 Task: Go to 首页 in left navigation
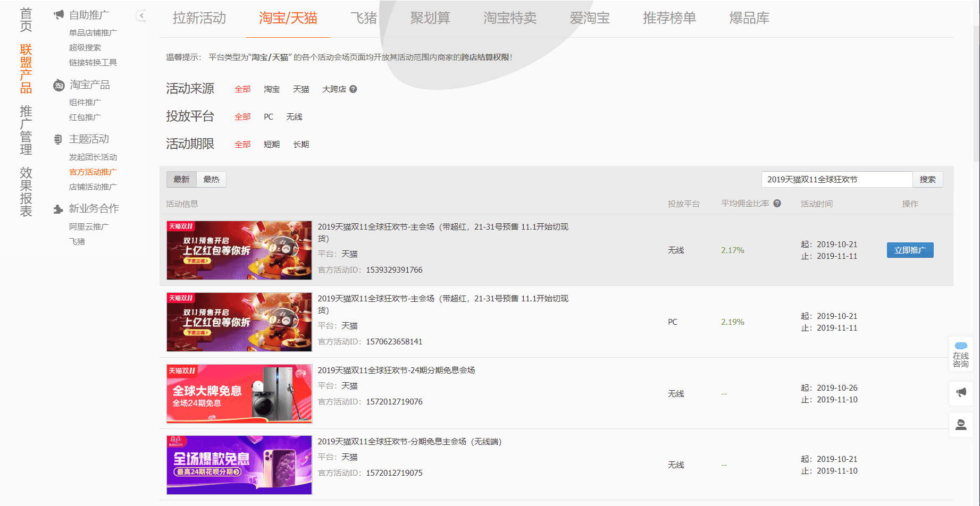[26, 20]
